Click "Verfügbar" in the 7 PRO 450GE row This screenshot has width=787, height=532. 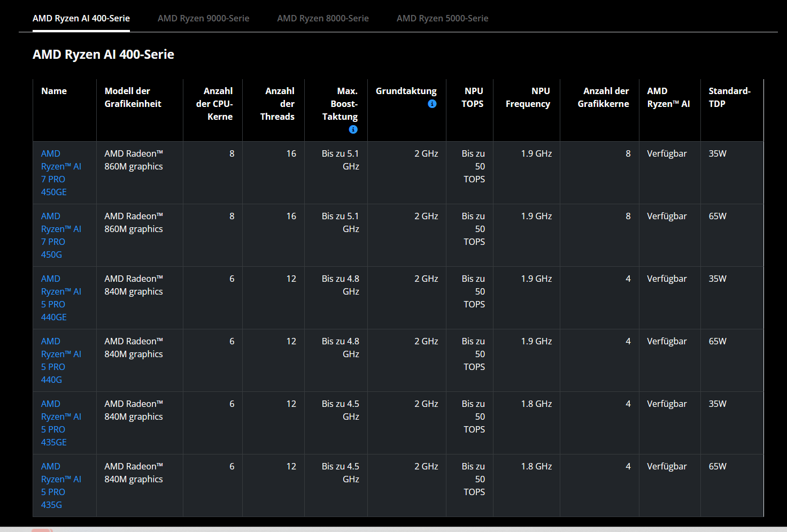coord(667,153)
